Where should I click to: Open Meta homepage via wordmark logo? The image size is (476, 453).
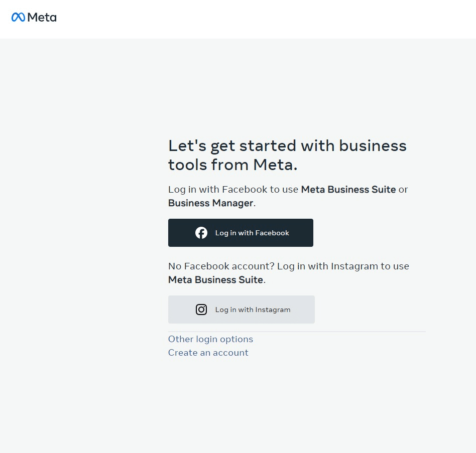[x=43, y=18]
